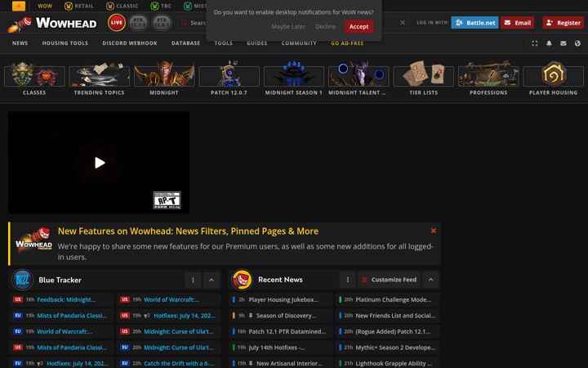Click the Register button
This screenshot has height=368, width=588.
pos(563,23)
